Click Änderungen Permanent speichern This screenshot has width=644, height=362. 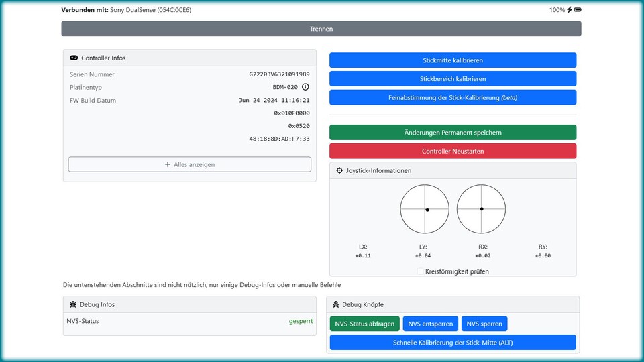pos(453,133)
